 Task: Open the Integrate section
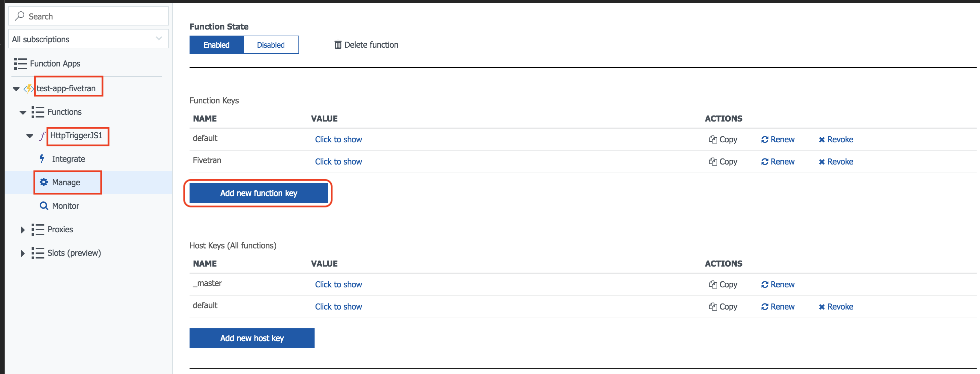tap(69, 159)
